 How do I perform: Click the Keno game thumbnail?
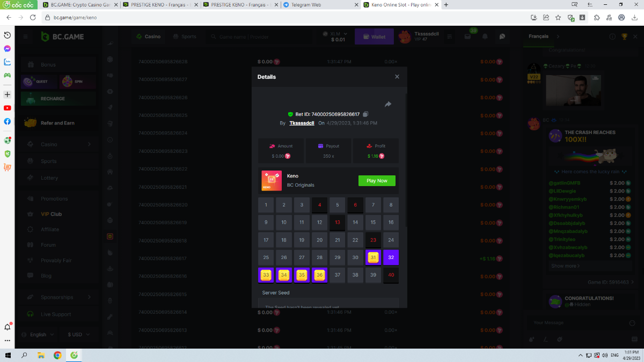coord(272,181)
